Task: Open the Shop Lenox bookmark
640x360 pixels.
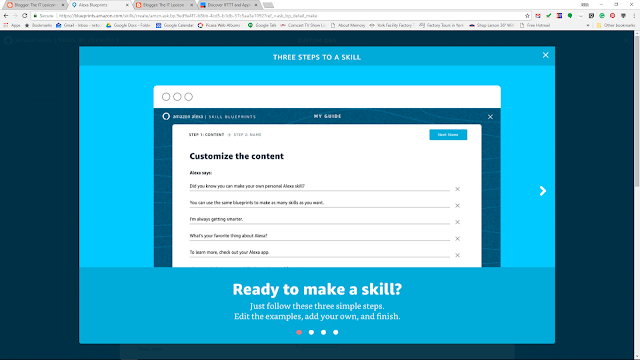Action: coord(491,25)
